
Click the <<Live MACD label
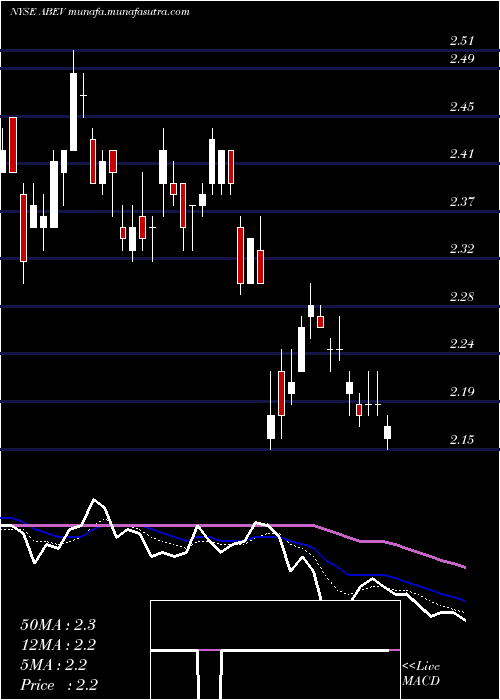(421, 674)
